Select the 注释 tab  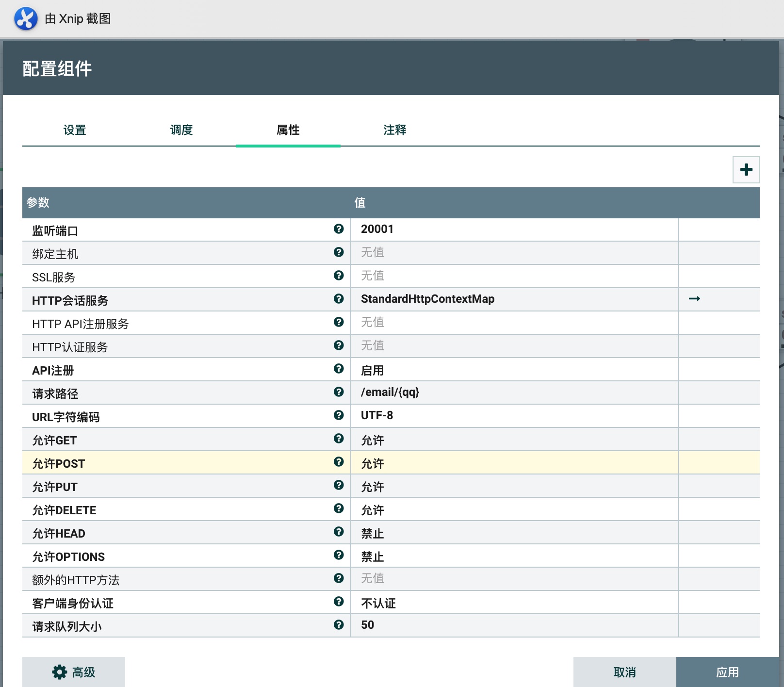pos(395,130)
